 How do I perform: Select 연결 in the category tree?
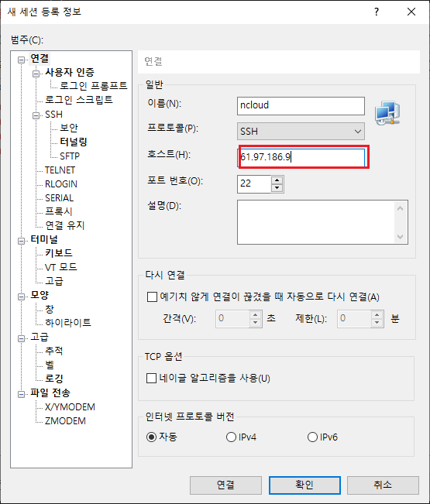click(x=40, y=59)
